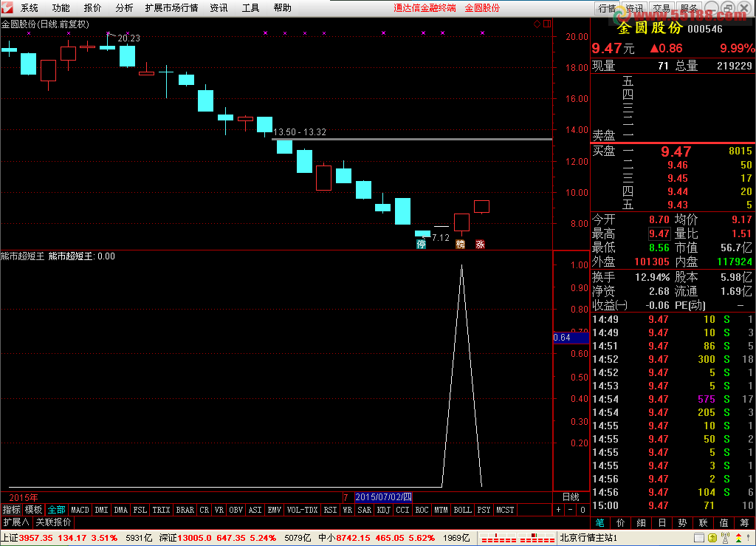Switch to the VOL-TDX indicator
Screen dimensions: 756x546
pos(302,510)
